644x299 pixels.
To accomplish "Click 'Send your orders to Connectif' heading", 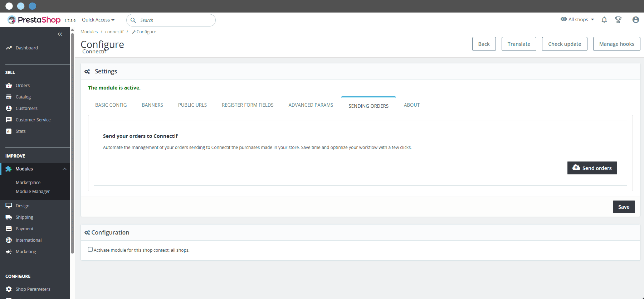I will tap(140, 136).
